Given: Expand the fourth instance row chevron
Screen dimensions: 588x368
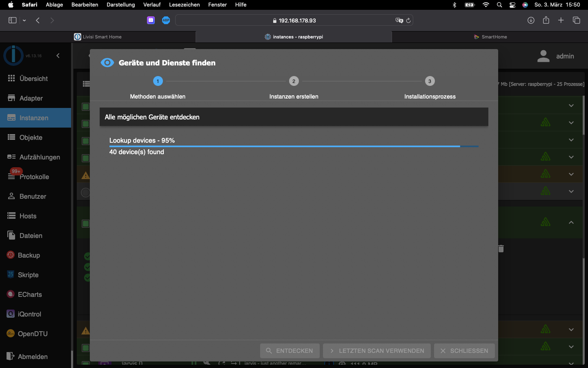Looking at the screenshot, I should (x=571, y=157).
